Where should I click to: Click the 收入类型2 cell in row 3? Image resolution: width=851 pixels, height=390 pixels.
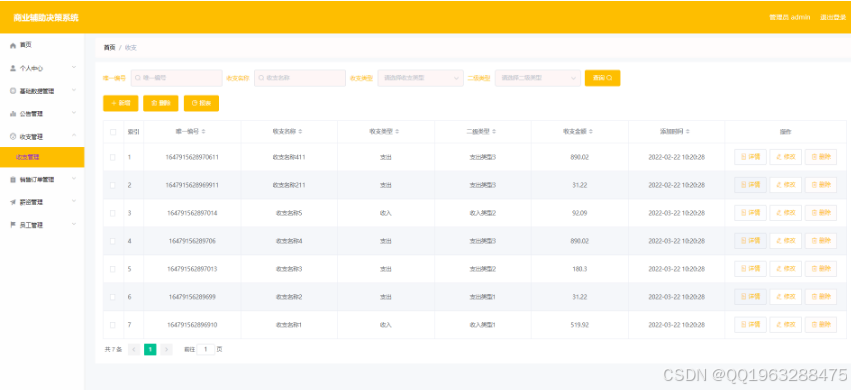coord(482,213)
